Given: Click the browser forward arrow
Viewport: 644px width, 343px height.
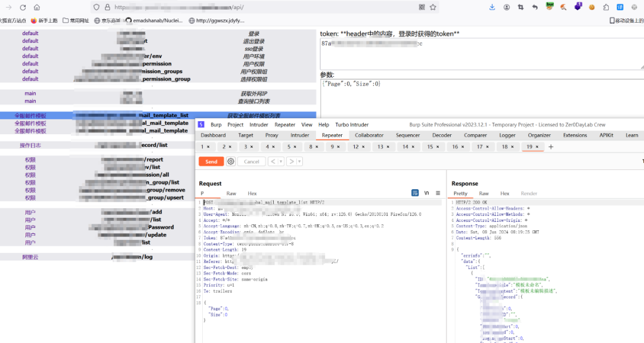Looking at the screenshot, I should [8, 7].
